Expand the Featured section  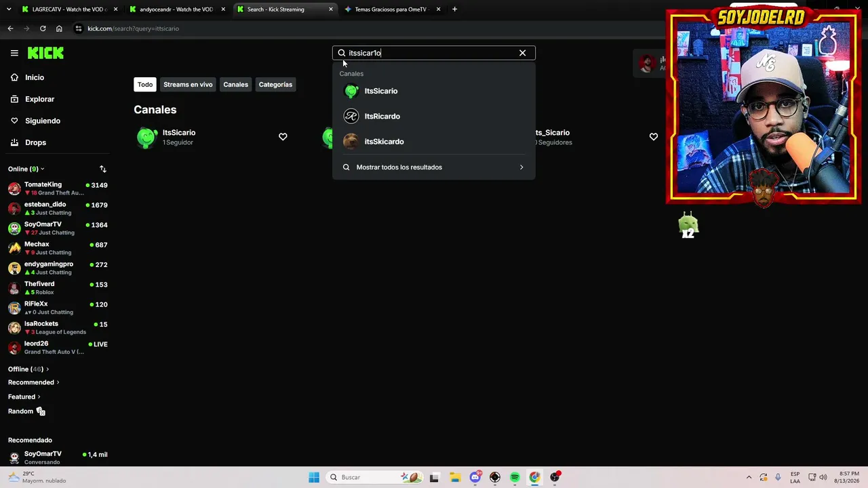point(24,396)
